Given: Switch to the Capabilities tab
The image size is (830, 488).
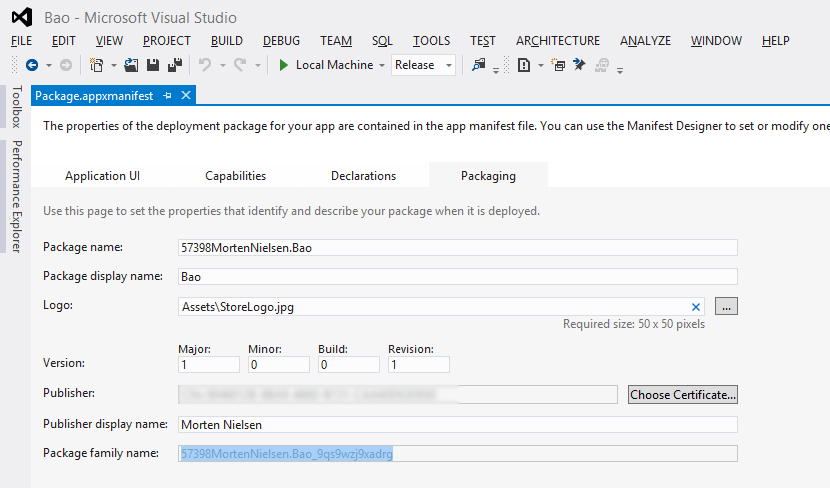Looking at the screenshot, I should tap(236, 176).
